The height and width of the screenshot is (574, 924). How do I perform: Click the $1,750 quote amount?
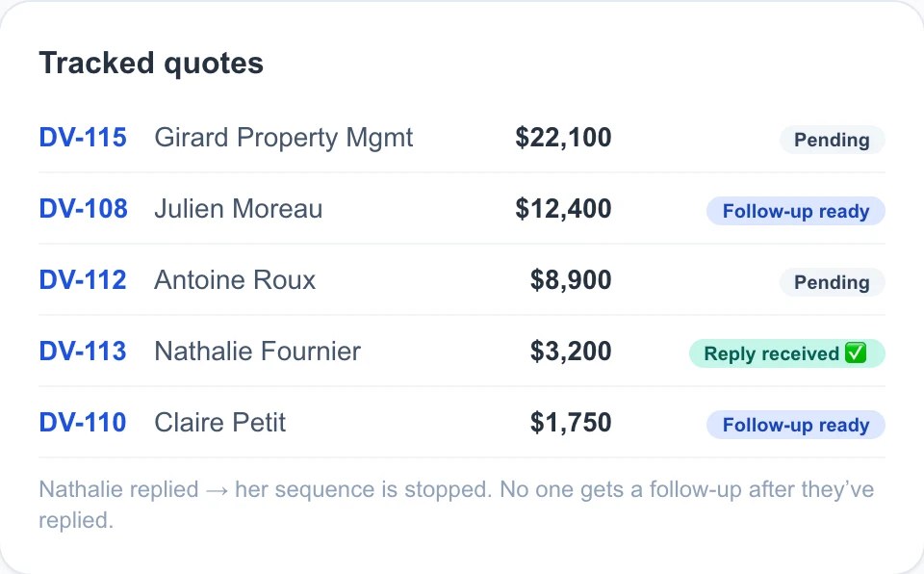[x=571, y=423]
